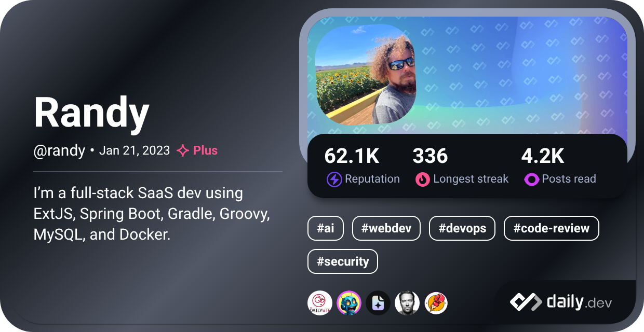644x332 pixels.
Task: Click the Reputation lightning bolt icon
Action: pos(334,179)
